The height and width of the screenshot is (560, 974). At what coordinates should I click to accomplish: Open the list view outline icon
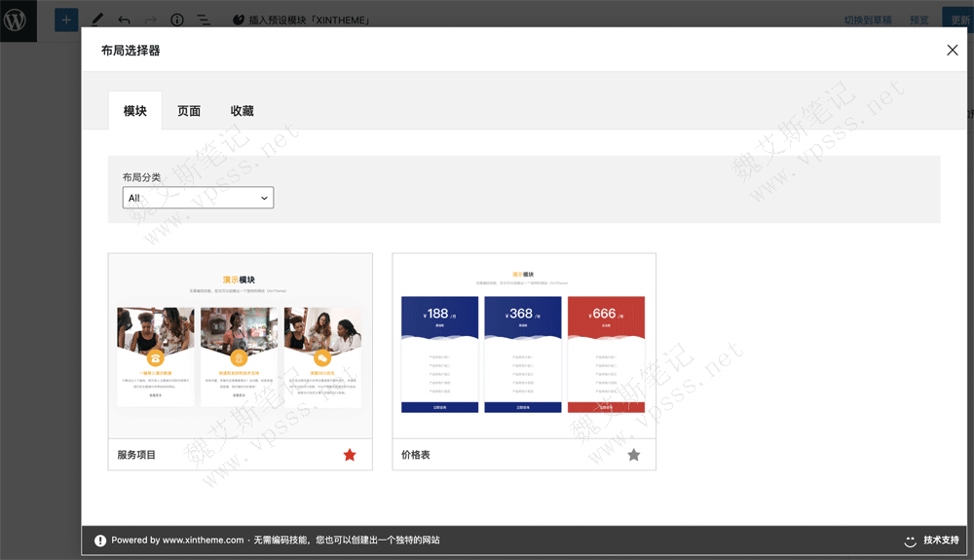(204, 19)
